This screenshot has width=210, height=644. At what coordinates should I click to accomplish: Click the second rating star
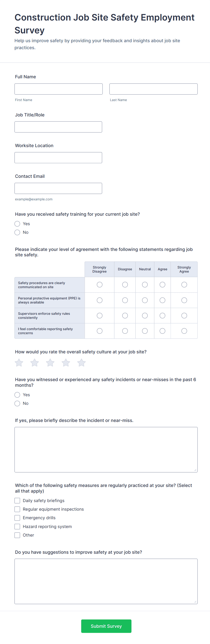pyautogui.click(x=35, y=362)
